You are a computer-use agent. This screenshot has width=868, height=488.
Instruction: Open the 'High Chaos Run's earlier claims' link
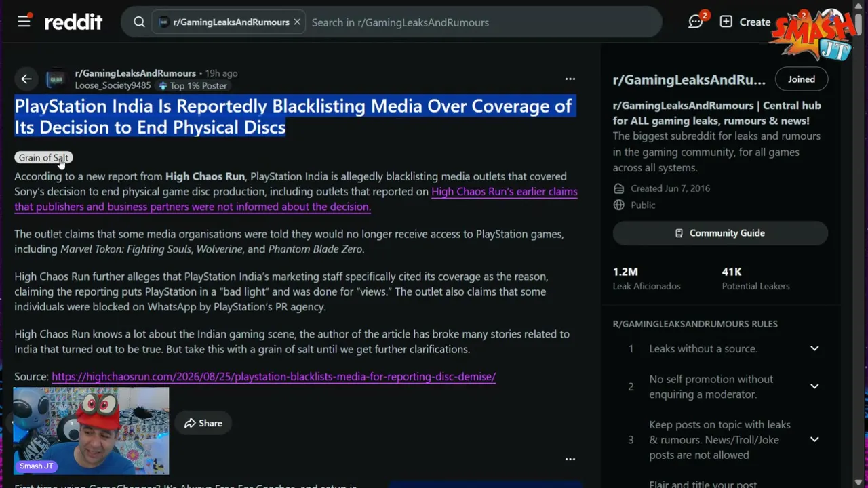click(x=296, y=199)
